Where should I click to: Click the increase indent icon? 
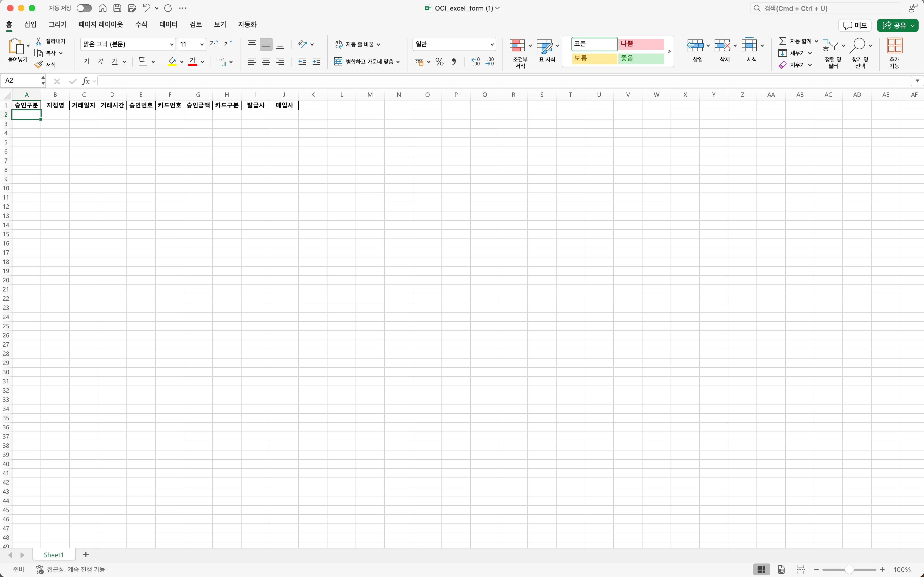pyautogui.click(x=316, y=61)
